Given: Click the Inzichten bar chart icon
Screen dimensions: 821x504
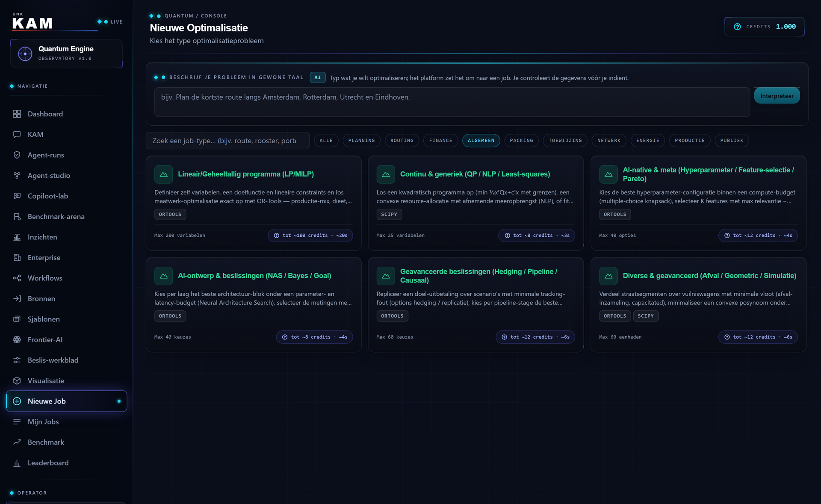Looking at the screenshot, I should 17,237.
